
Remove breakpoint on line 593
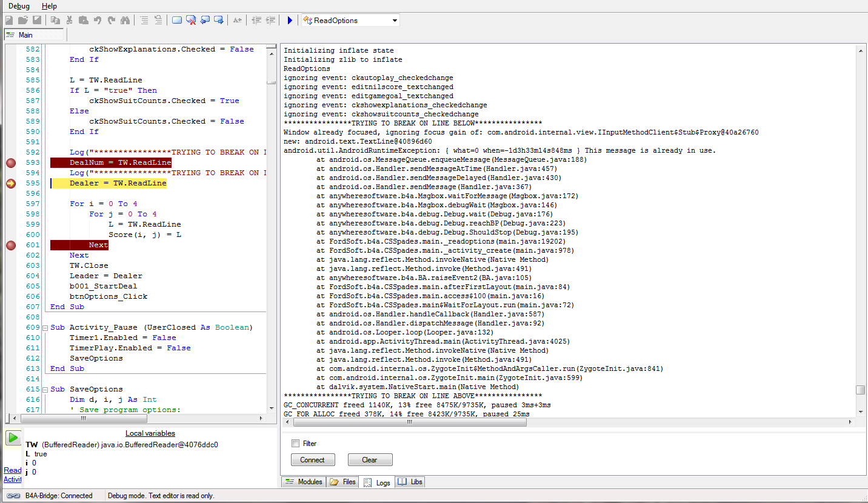point(10,163)
